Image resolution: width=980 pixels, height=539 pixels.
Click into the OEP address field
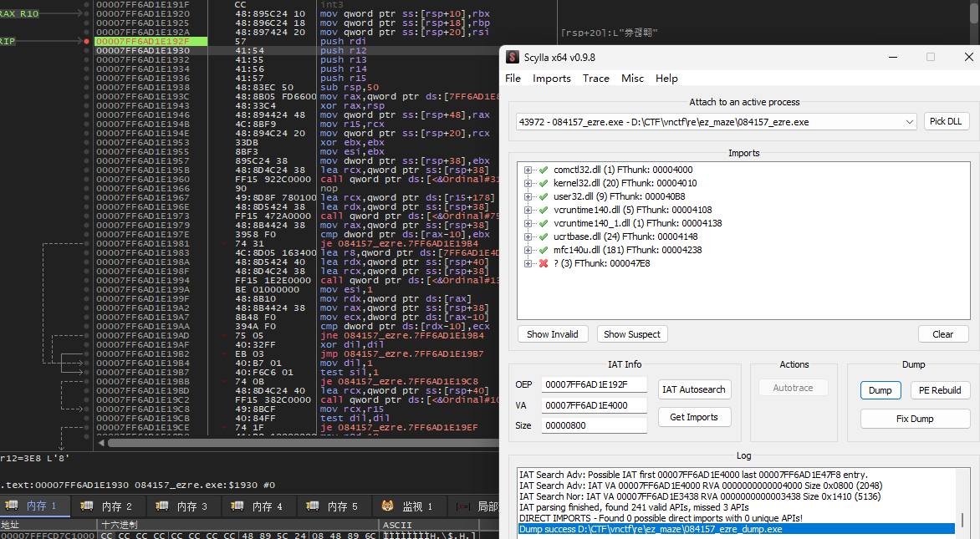(594, 385)
